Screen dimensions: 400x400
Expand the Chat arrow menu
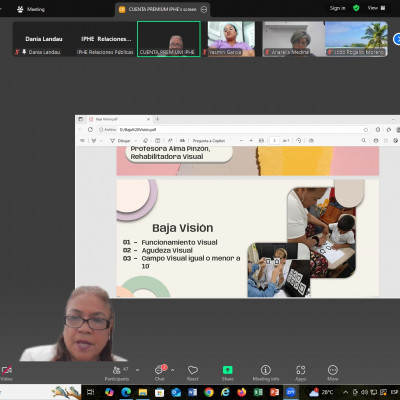(x=173, y=370)
